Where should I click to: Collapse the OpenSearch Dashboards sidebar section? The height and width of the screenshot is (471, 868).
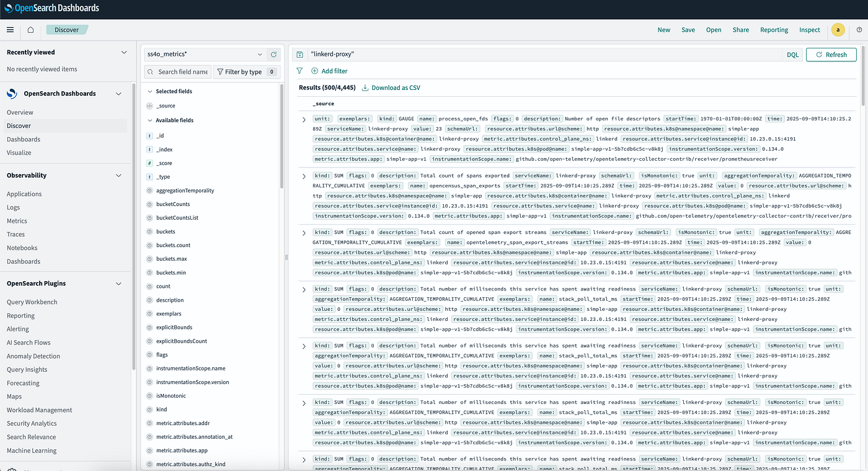coord(119,94)
